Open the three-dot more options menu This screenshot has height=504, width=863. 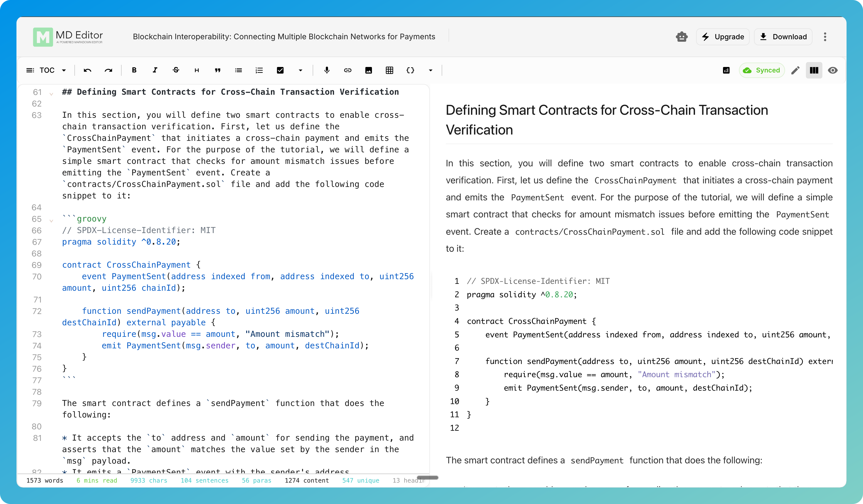(825, 37)
